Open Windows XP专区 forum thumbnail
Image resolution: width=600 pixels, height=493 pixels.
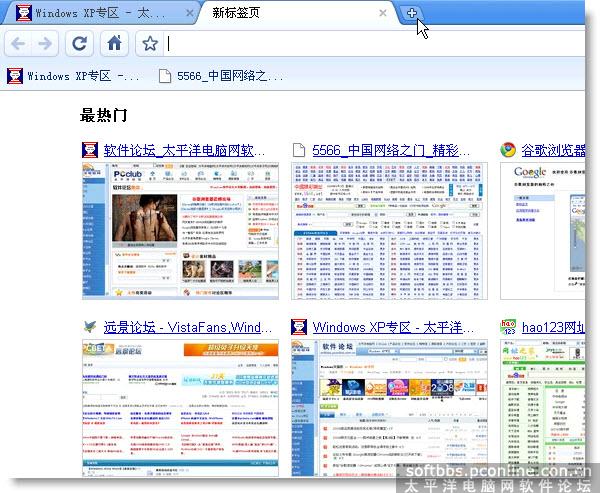(389, 408)
